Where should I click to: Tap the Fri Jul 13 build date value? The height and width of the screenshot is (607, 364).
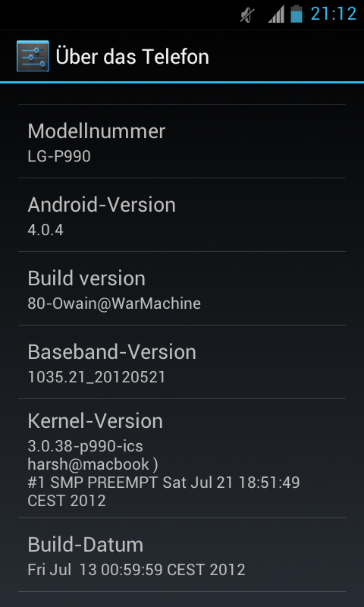pos(136,570)
